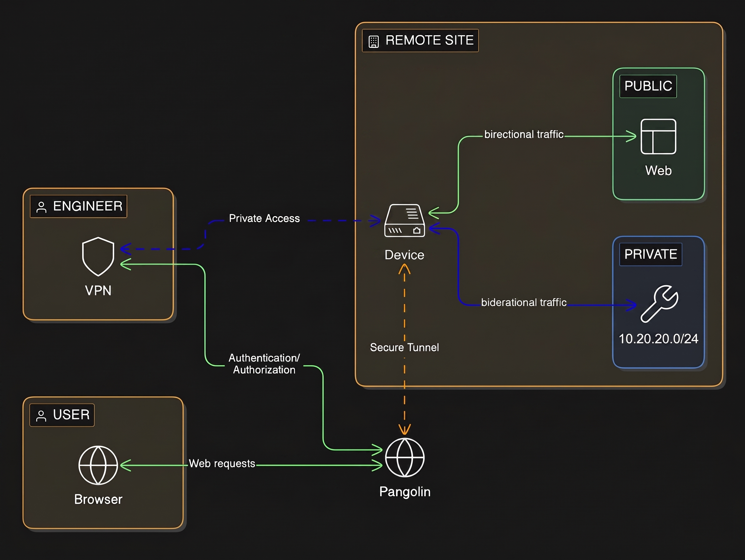Click the Web requests label
745x560 pixels.
click(222, 464)
